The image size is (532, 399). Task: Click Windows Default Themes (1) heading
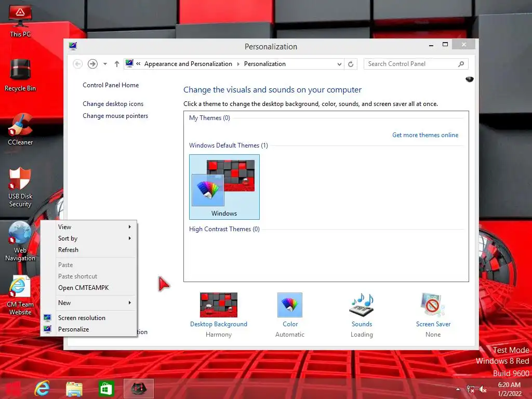pos(229,145)
